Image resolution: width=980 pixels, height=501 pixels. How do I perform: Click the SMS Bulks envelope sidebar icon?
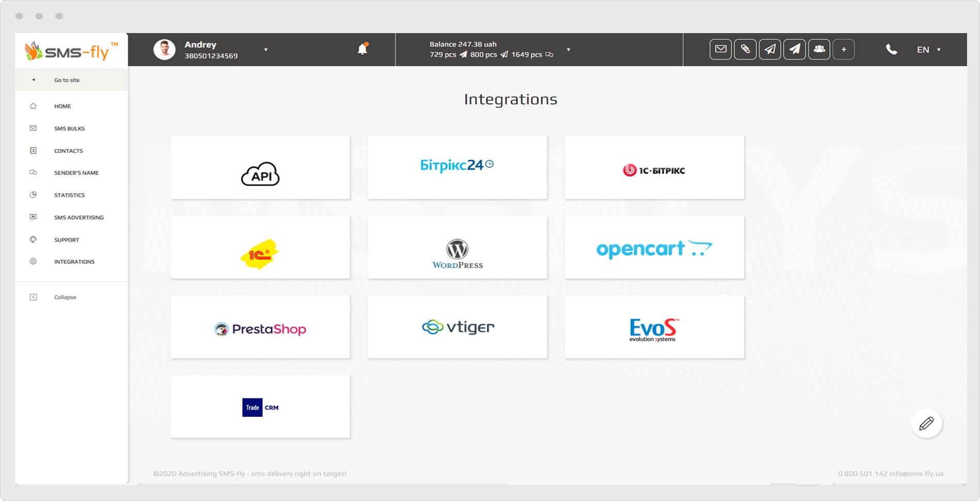coord(33,128)
